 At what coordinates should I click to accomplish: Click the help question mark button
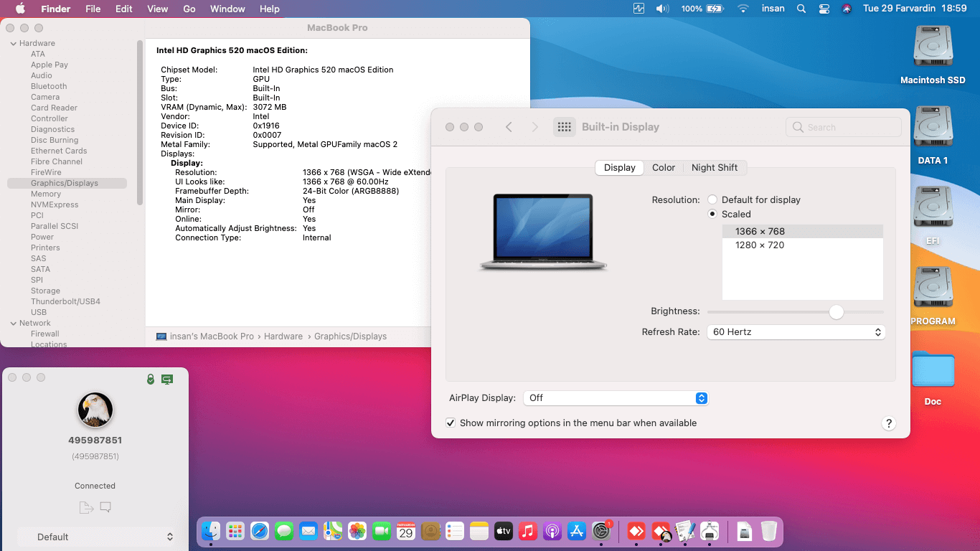889,423
